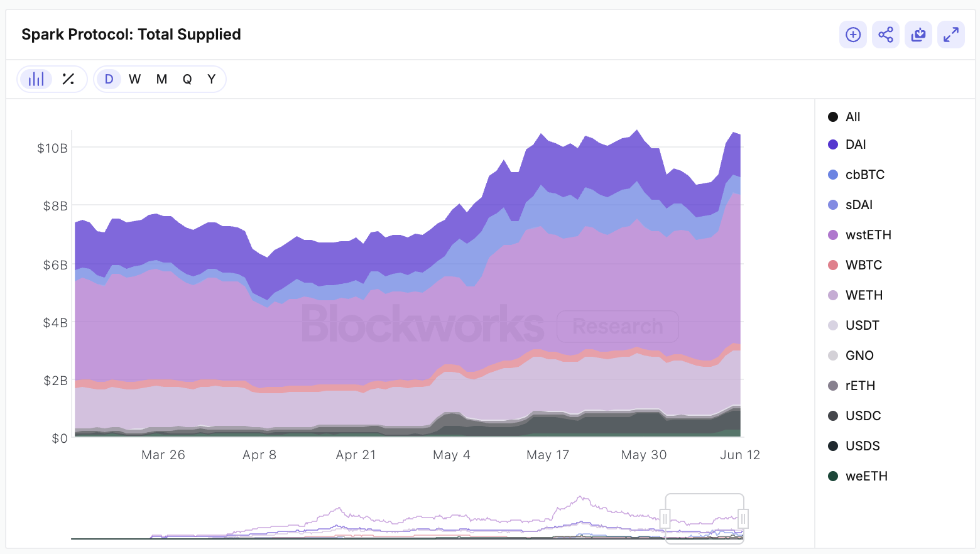
Task: Choose monthly granularity M
Action: pos(161,79)
